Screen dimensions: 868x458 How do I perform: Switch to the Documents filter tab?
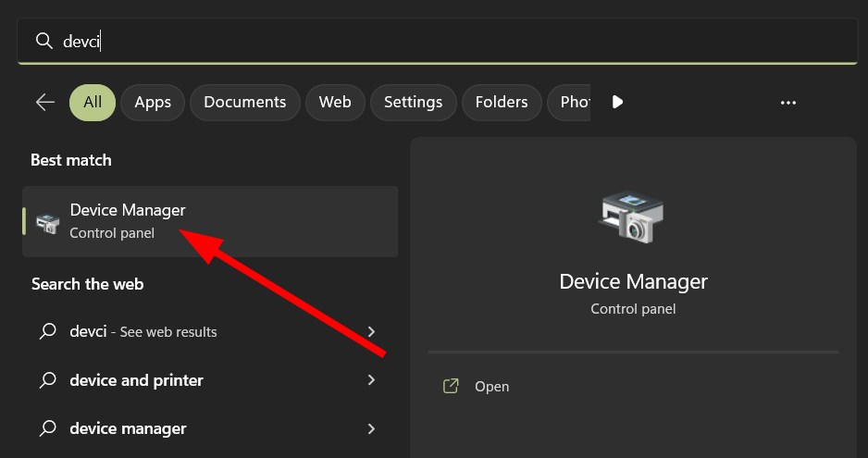click(244, 103)
